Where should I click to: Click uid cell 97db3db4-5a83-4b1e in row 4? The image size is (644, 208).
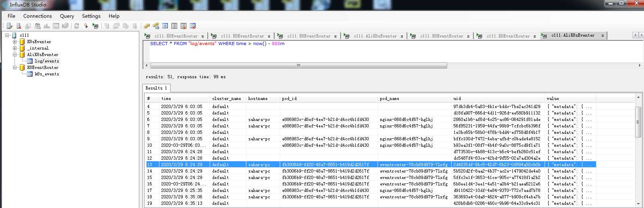[x=498, y=106]
